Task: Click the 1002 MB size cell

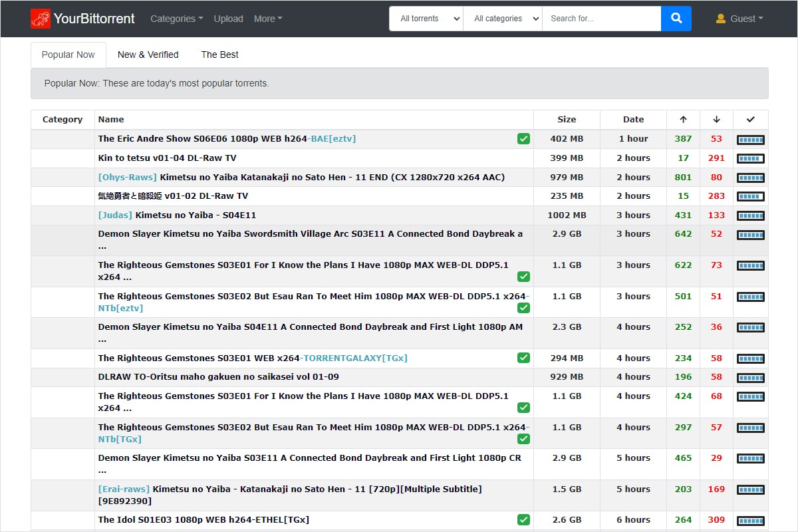Action: [x=567, y=215]
